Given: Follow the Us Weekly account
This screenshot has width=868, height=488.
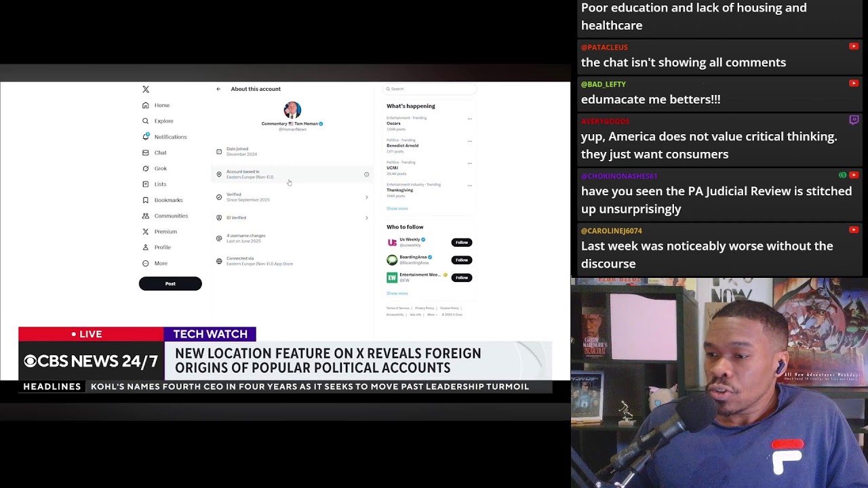Looking at the screenshot, I should tap(462, 243).
